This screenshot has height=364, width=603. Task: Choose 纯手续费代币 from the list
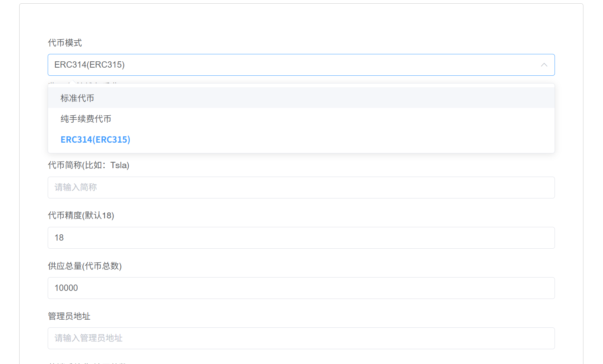[301, 119]
